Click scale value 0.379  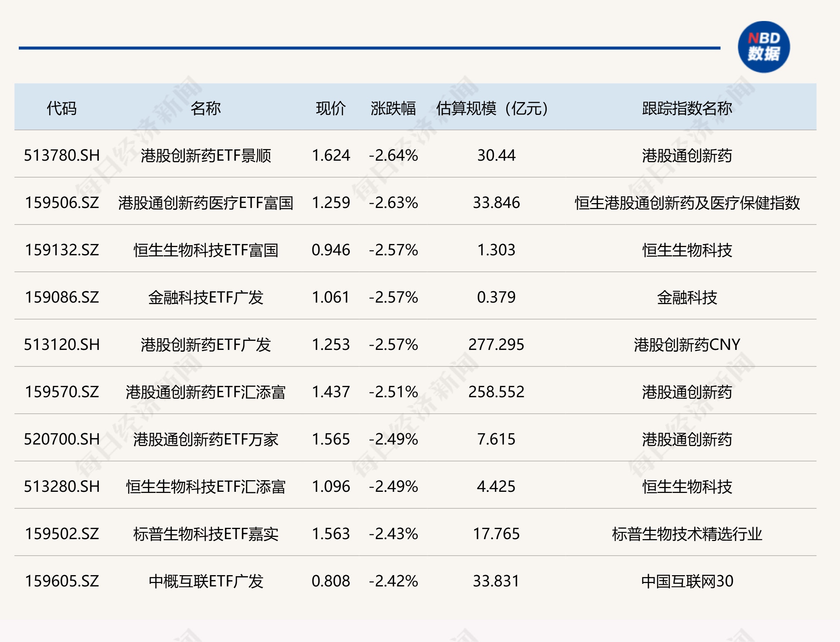pos(496,298)
